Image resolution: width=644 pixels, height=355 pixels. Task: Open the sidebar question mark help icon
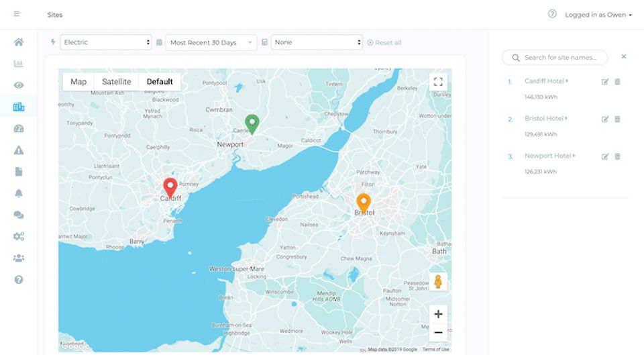[x=19, y=280]
